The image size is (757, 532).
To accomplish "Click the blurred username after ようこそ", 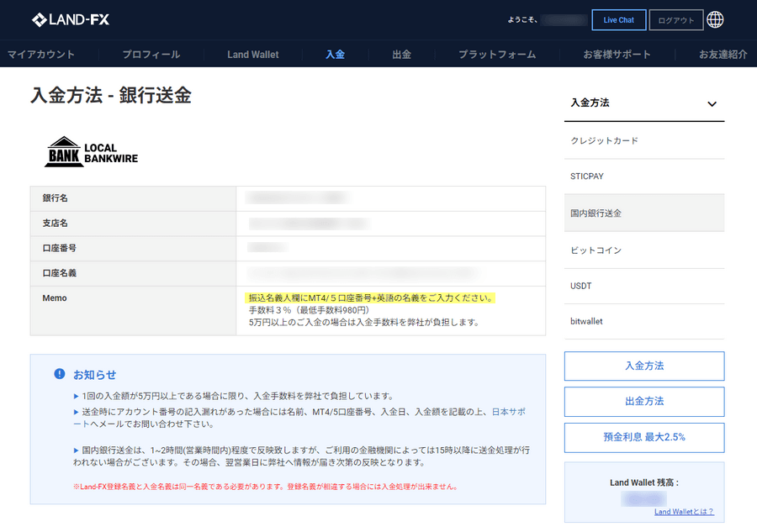I will click(x=564, y=20).
